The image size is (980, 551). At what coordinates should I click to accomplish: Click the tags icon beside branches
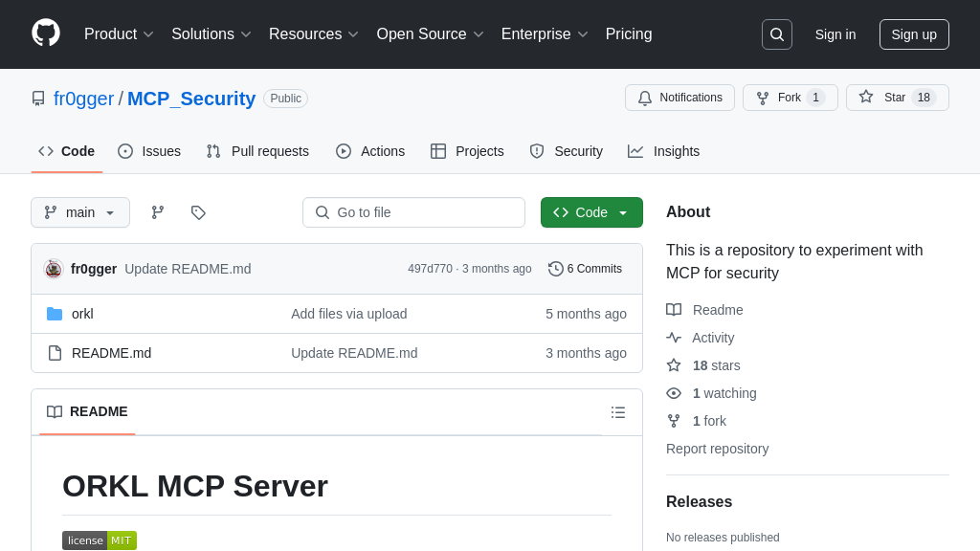point(198,212)
